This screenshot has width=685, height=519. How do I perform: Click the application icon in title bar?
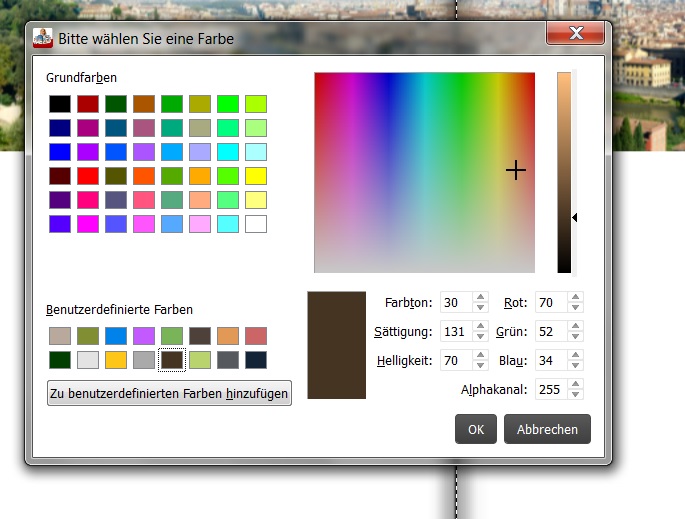43,38
